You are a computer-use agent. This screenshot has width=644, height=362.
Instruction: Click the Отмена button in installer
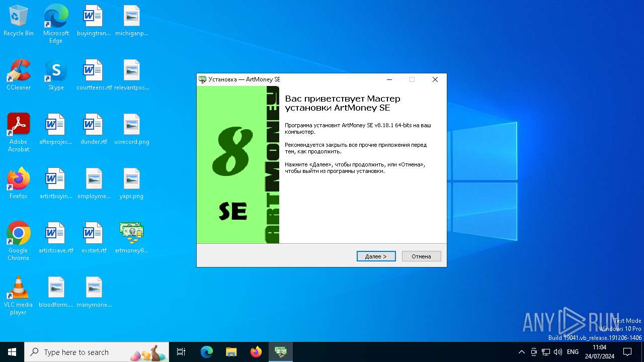point(421,256)
